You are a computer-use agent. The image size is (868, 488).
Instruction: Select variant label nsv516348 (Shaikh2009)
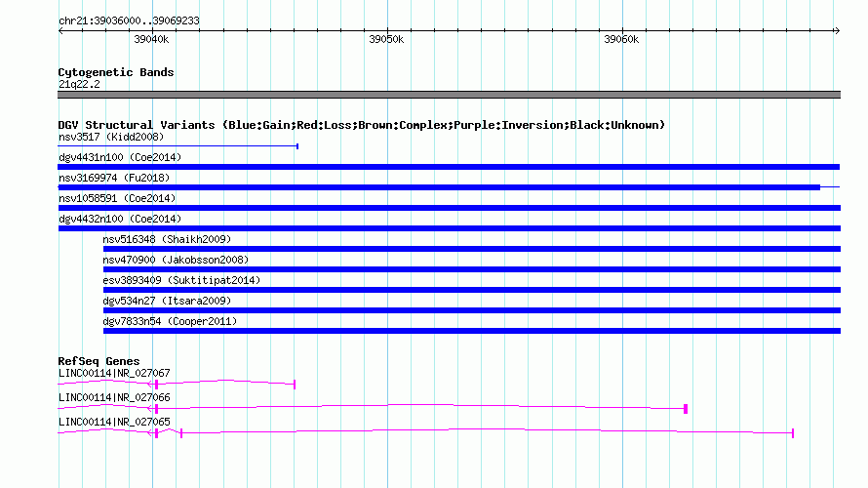pos(167,239)
